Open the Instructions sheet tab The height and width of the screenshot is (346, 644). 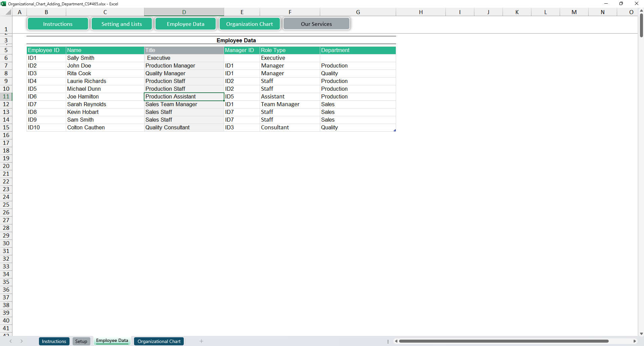click(54, 341)
